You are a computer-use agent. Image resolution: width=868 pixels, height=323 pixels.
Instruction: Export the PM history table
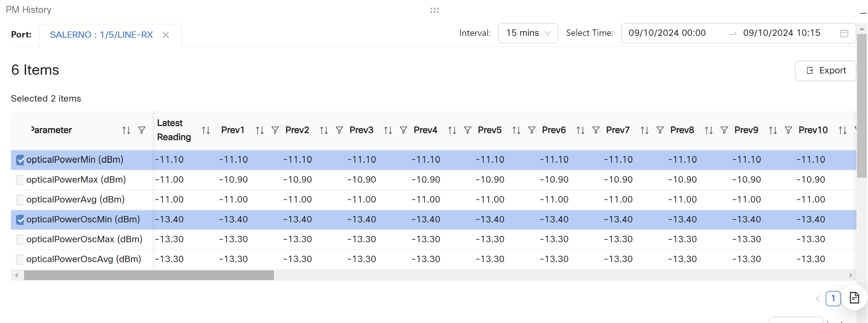pos(825,70)
